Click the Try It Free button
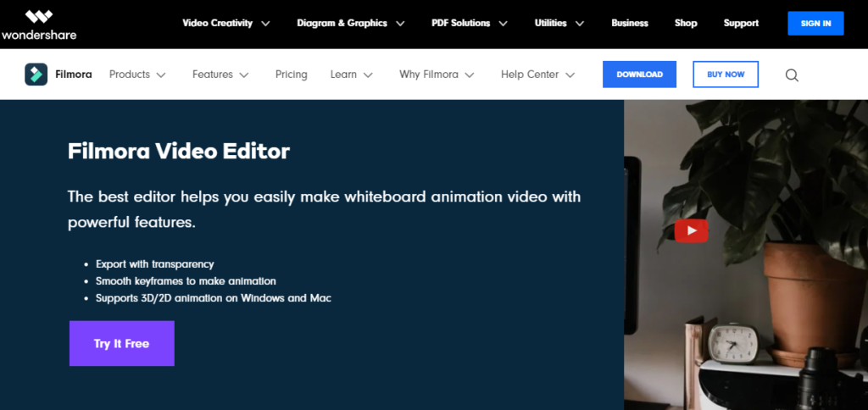The height and width of the screenshot is (410, 868). pos(122,343)
